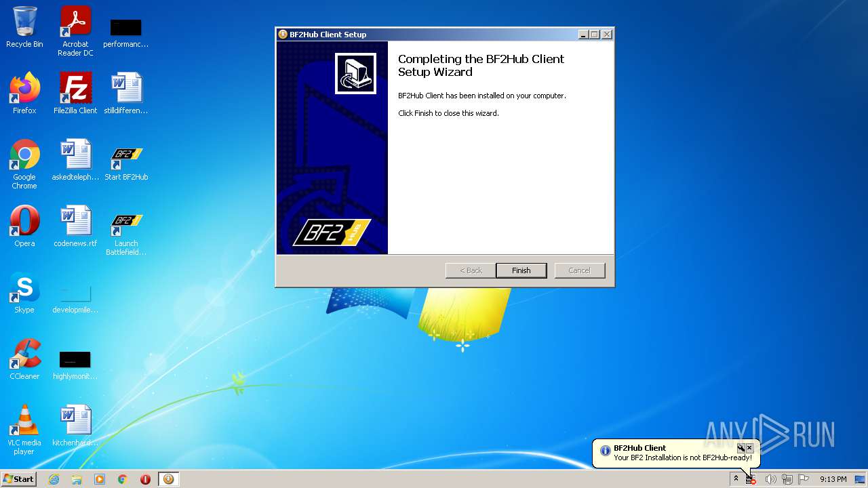Select the Start BF2Hub desktop shortcut

(x=126, y=164)
